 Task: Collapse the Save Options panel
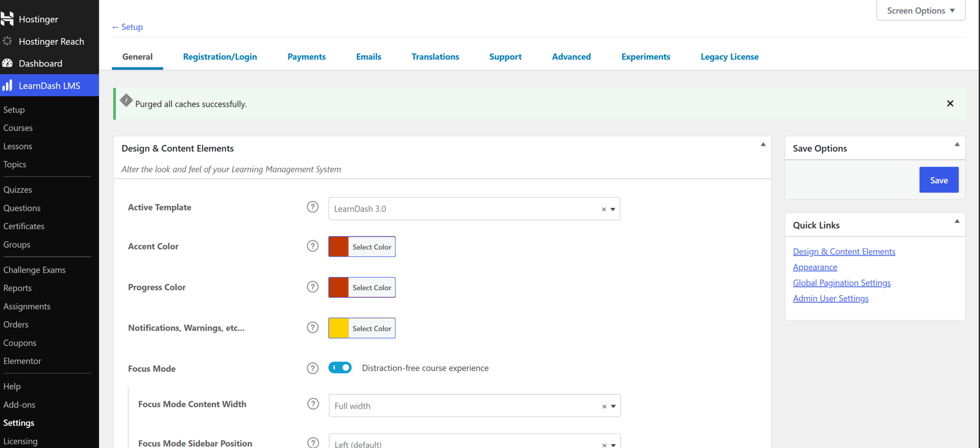tap(957, 145)
